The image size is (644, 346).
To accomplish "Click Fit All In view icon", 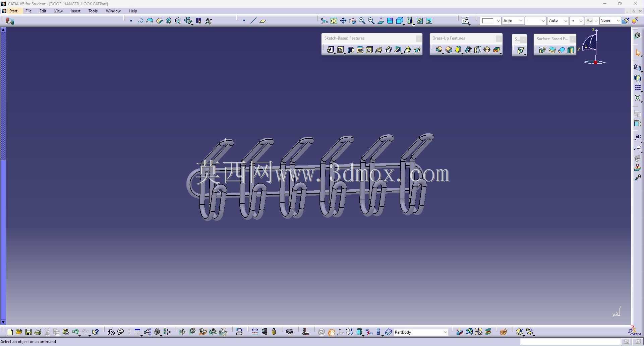I will click(334, 21).
